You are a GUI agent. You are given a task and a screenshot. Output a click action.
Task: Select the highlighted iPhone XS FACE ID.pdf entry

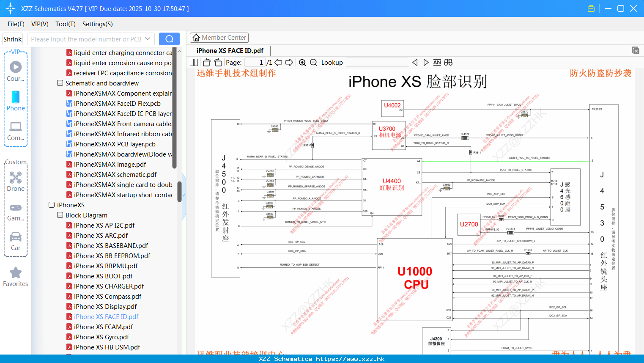[102, 316]
